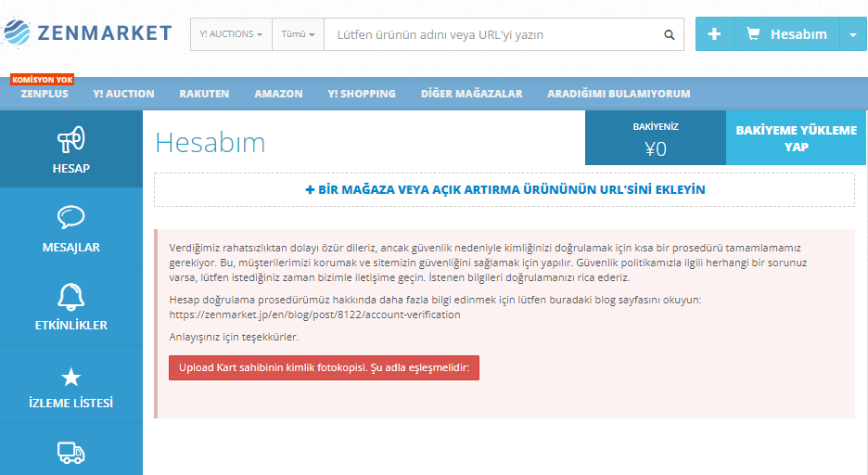Focus the product name or URL search field
The width and height of the screenshot is (868, 475).
490,34
